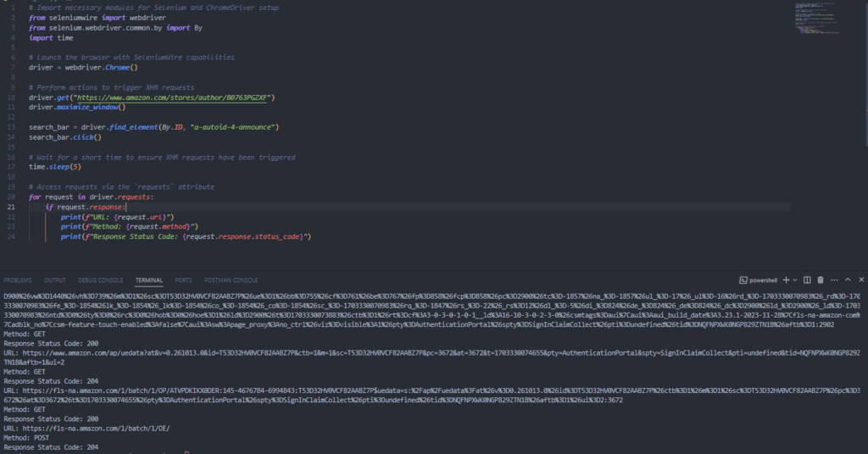Screen dimensions: 868x454
Task: Switch to the Output tab
Action: tap(55, 280)
